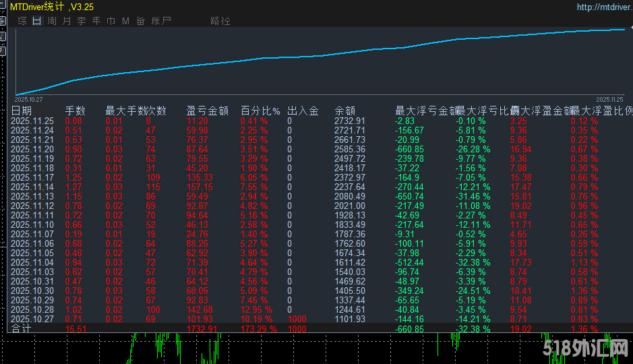
Task: Open the 月 (monthly) statistics tab
Action: (x=67, y=21)
